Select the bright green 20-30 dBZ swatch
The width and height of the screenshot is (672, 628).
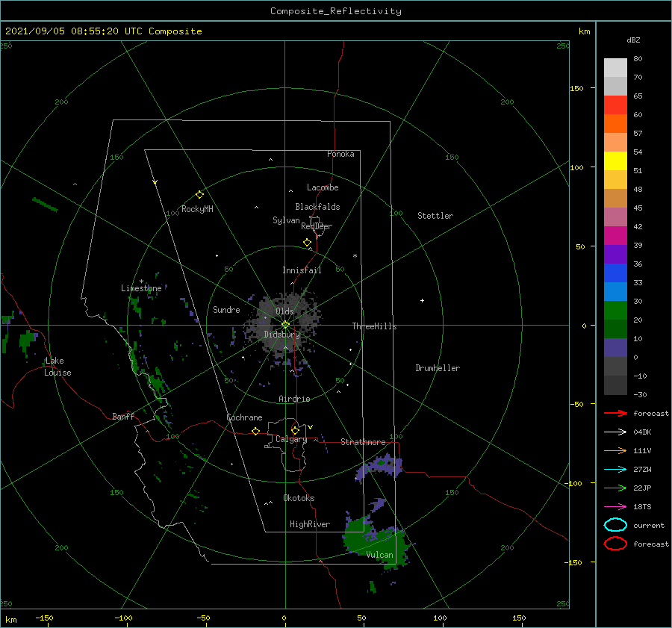615,310
